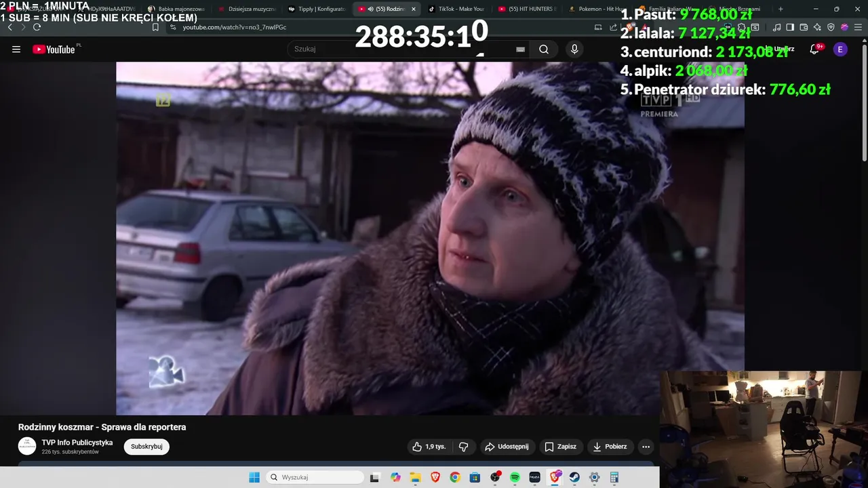
Task: Open a new browser tab
Action: pos(781,9)
